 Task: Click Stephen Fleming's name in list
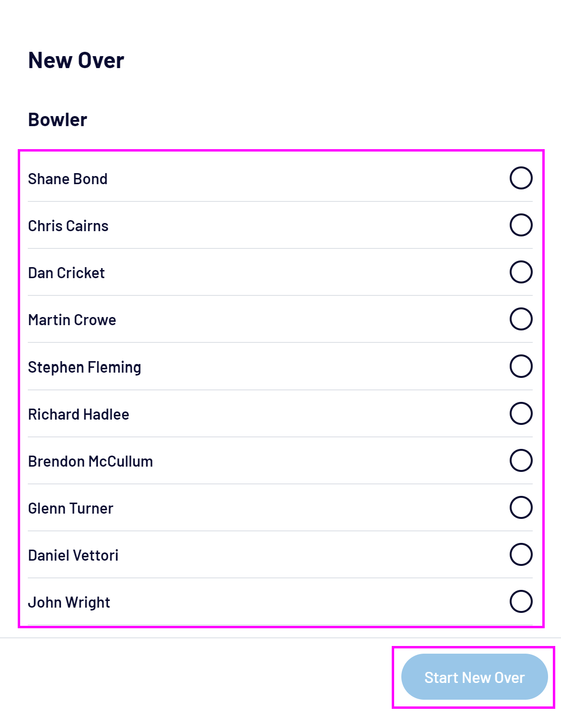pyautogui.click(x=84, y=367)
